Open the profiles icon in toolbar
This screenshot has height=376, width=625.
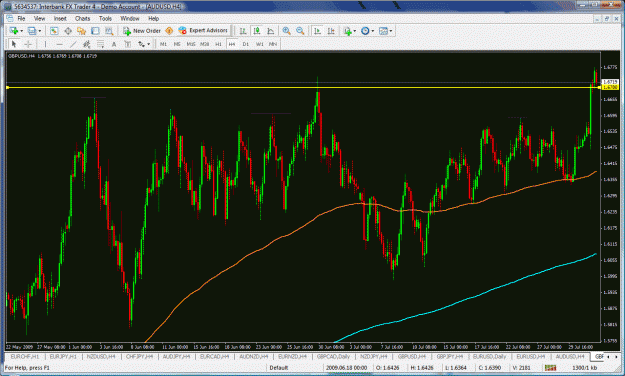coord(32,31)
